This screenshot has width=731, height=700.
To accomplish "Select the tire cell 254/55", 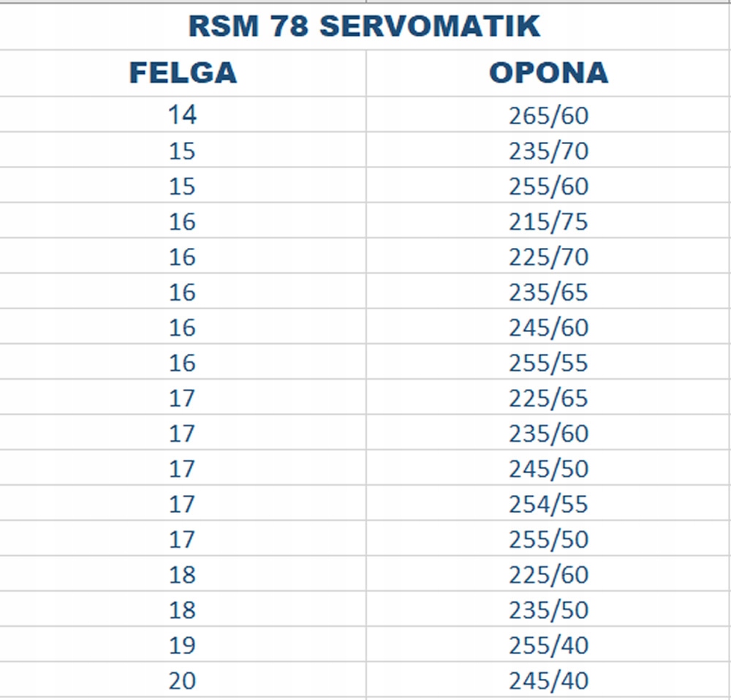I will click(548, 503).
